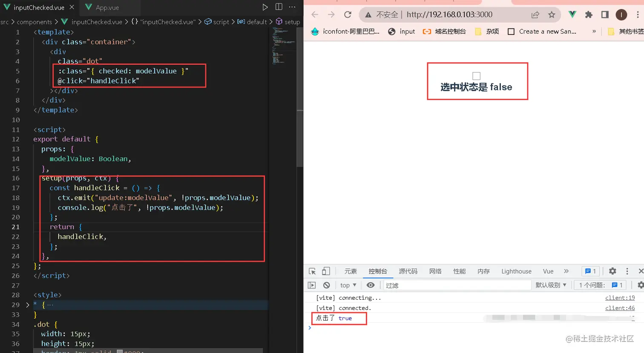Clear the console
The width and height of the screenshot is (644, 353).
(326, 285)
